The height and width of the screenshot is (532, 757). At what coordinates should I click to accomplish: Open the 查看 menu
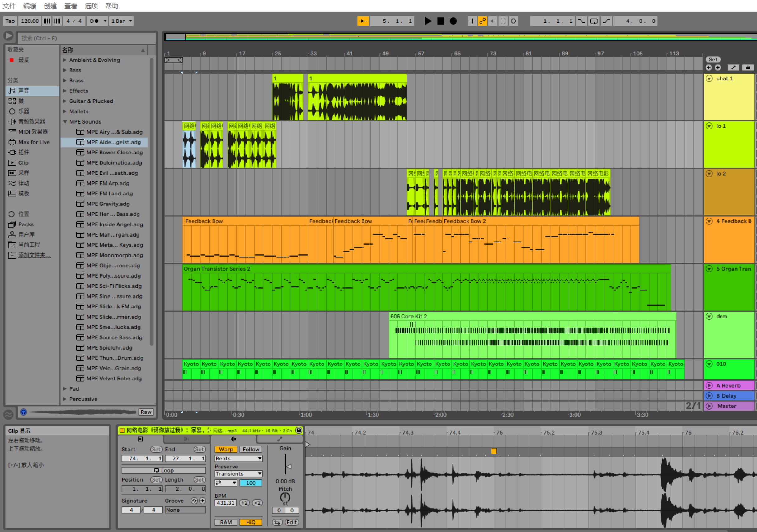[x=71, y=6]
